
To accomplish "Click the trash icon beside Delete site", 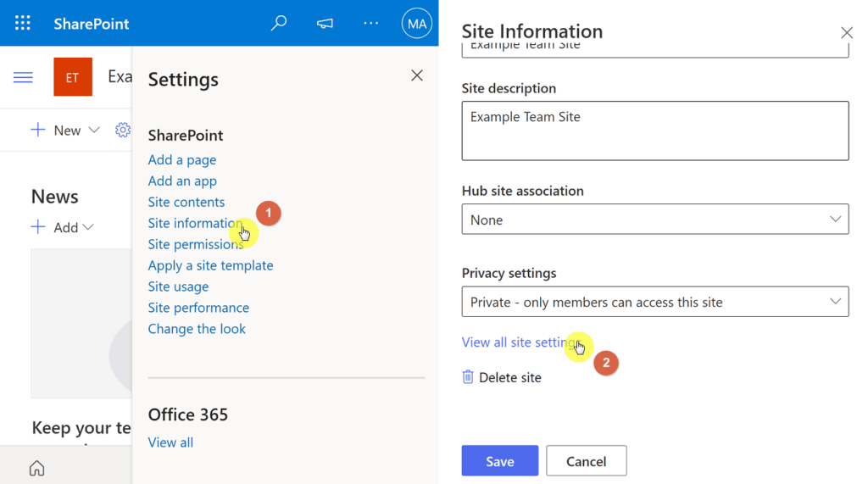I will pos(468,377).
